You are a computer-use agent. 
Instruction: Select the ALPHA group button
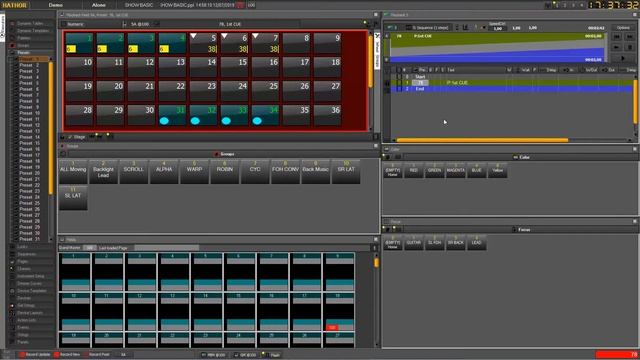(164, 171)
